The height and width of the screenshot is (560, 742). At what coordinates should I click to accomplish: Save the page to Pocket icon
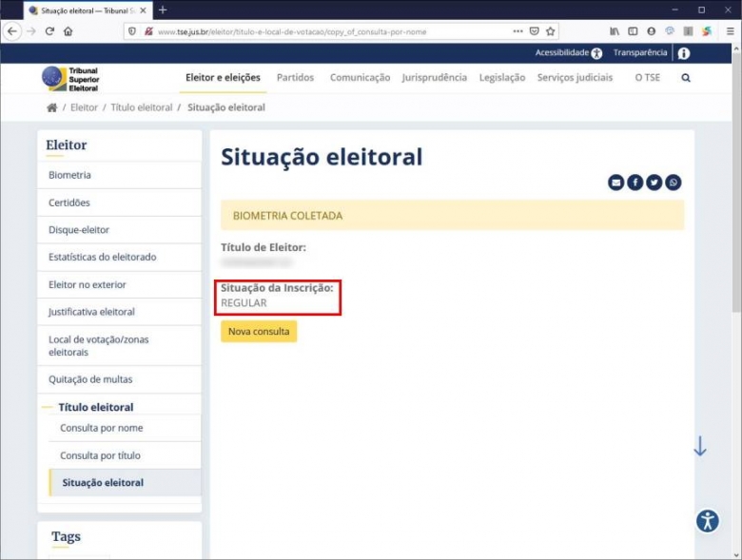coord(535,31)
